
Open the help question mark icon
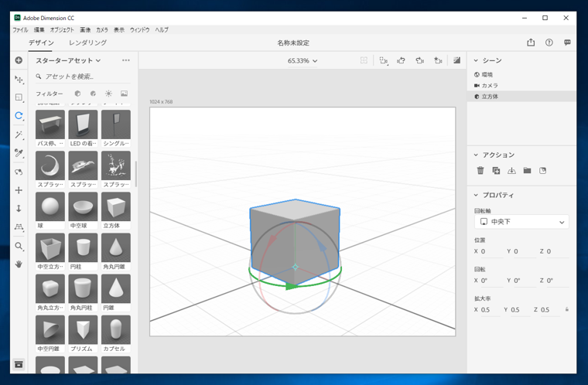(549, 43)
